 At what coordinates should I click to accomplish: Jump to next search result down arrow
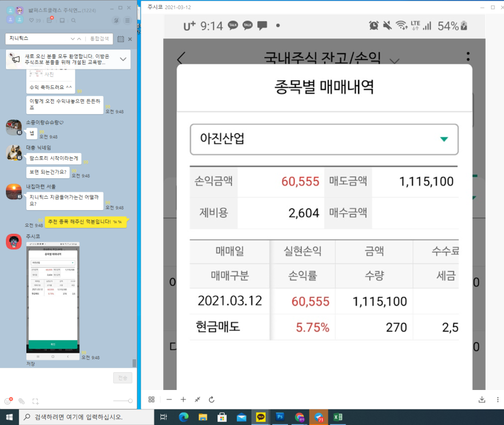click(73, 39)
